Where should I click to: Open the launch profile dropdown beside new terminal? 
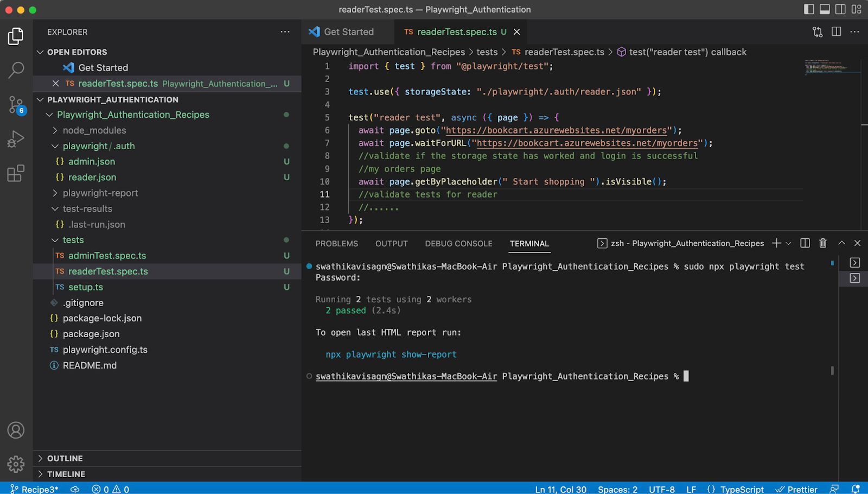click(x=789, y=244)
